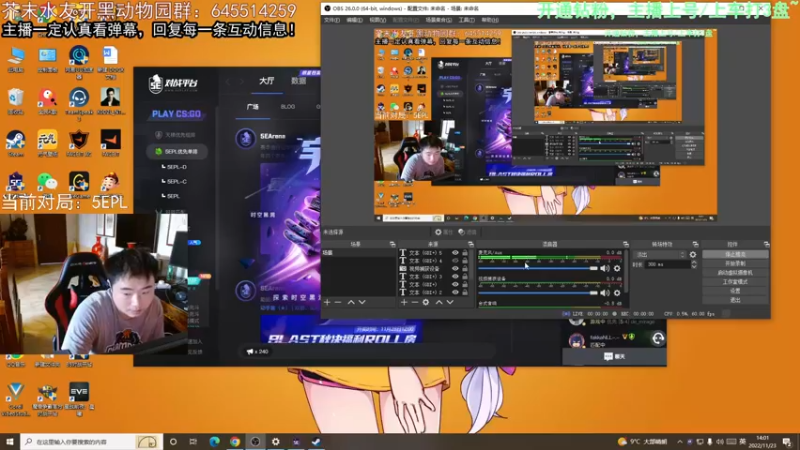Pop out the 转场特效 panel dock icon
This screenshot has height=450, width=800.
[695, 244]
